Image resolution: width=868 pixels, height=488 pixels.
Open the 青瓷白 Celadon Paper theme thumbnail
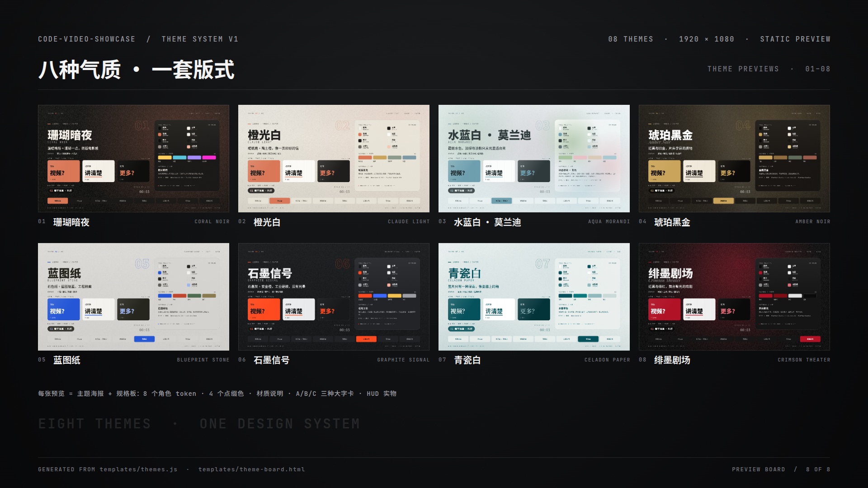(x=534, y=297)
